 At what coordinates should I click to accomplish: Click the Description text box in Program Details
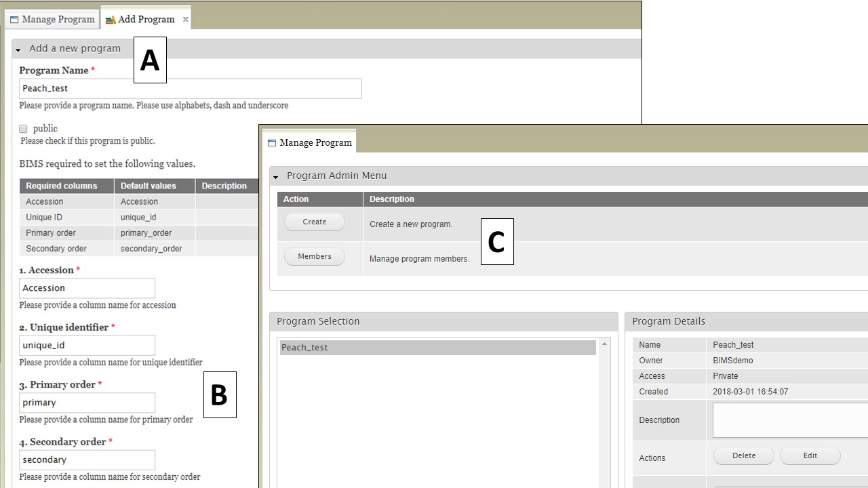pyautogui.click(x=790, y=420)
